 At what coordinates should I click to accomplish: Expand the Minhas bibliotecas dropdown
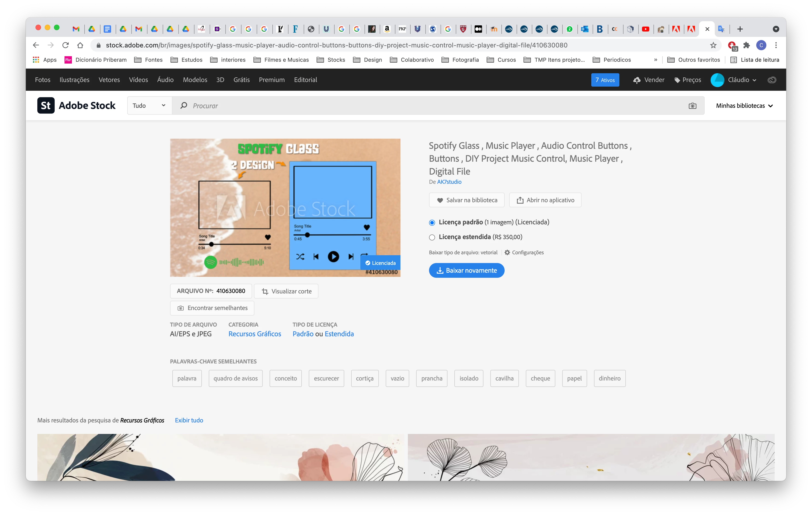[x=744, y=106]
